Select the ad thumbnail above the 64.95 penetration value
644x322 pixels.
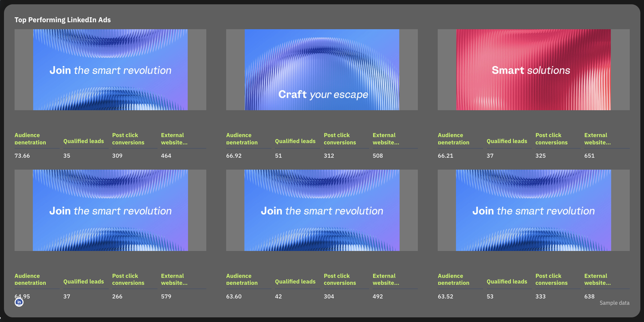coord(110,210)
